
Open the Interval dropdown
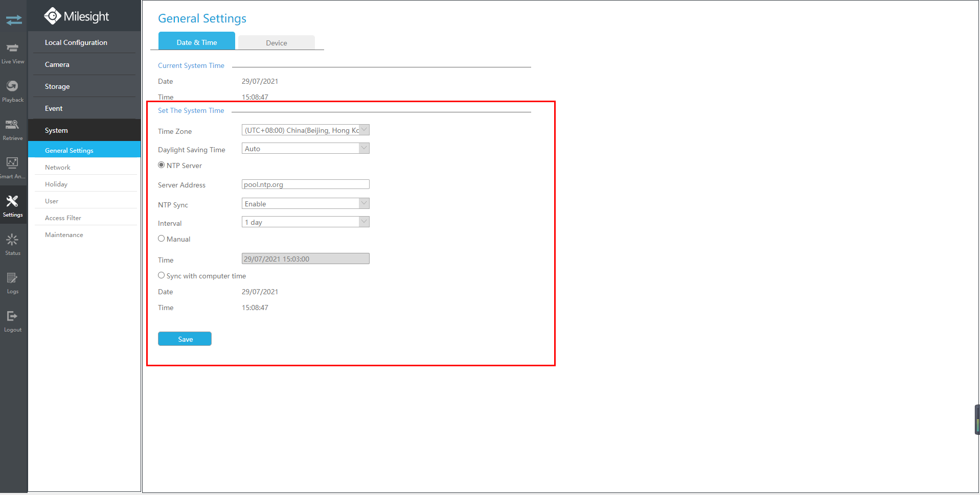(305, 222)
